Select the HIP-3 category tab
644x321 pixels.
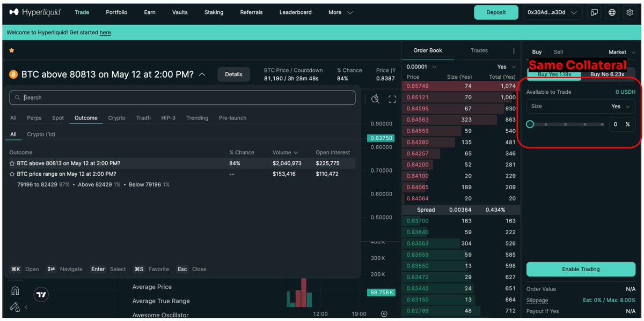click(169, 118)
